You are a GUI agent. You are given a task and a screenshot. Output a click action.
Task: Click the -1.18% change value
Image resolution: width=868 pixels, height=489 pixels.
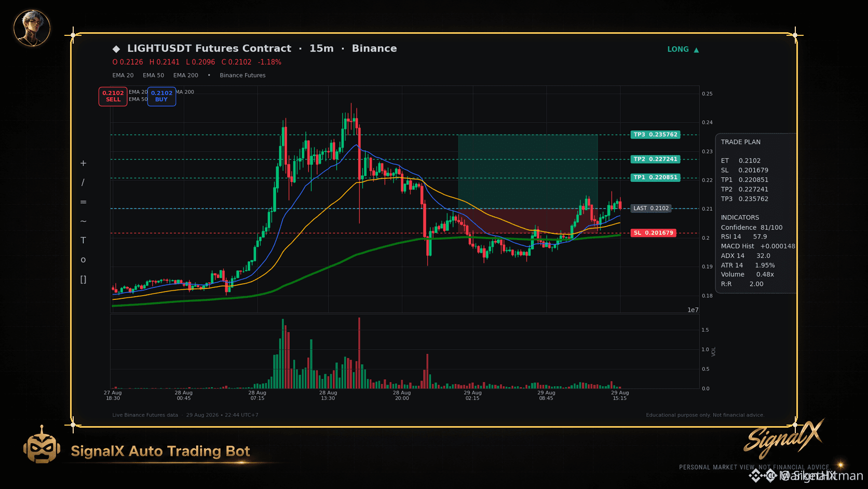point(269,62)
